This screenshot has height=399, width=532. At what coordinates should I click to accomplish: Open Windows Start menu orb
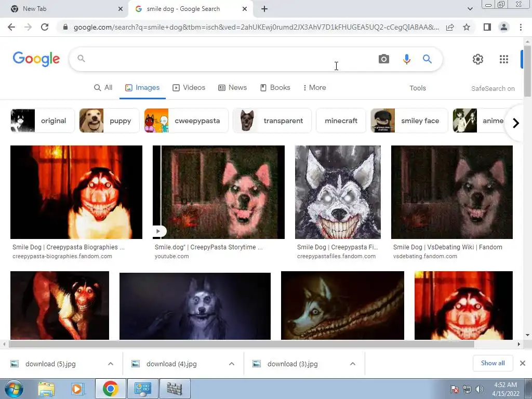click(14, 389)
